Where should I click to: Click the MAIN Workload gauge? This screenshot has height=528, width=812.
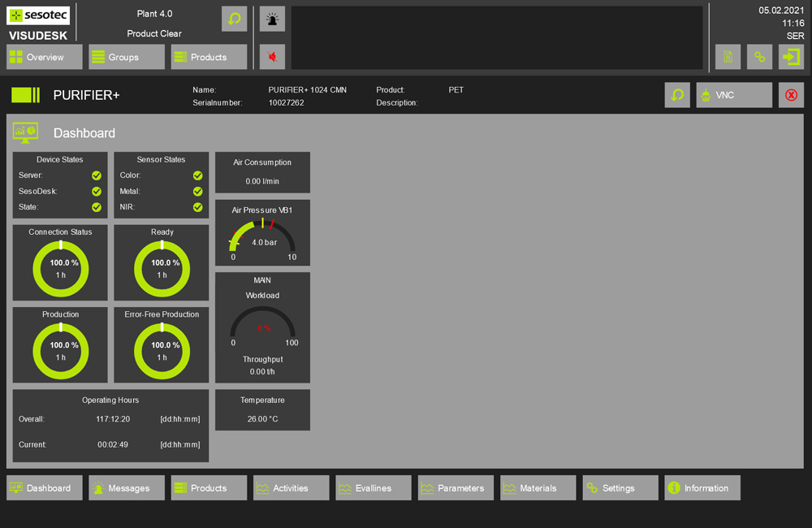pos(262,327)
